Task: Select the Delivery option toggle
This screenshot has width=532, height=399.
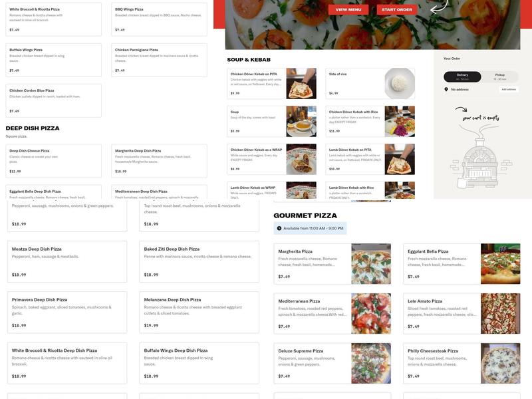Action: pos(462,76)
